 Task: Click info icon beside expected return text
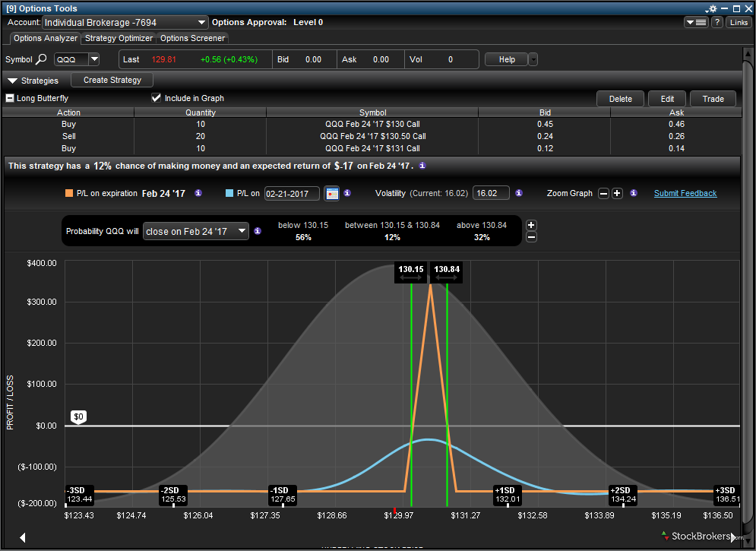(x=422, y=166)
